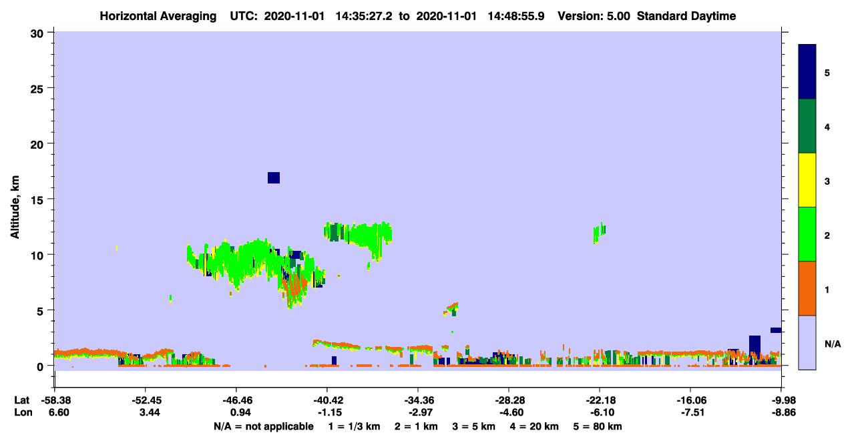Click '3 = 5 km' legend text
This screenshot has height=445, width=868.
click(475, 426)
